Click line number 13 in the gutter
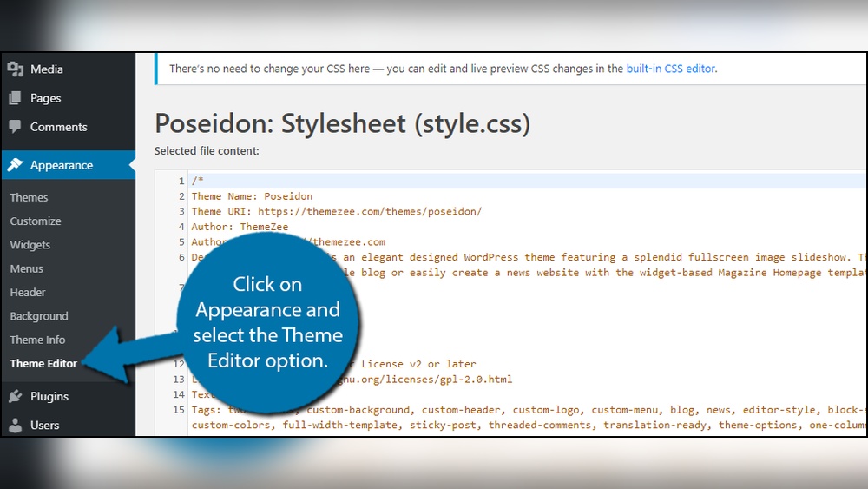The image size is (868, 489). coord(178,380)
